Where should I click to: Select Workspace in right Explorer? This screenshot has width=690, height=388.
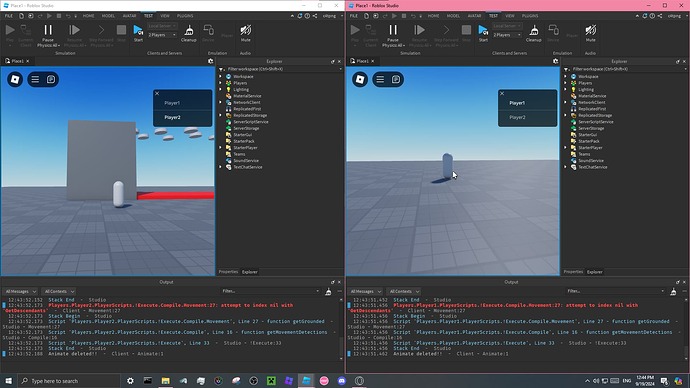pyautogui.click(x=588, y=77)
